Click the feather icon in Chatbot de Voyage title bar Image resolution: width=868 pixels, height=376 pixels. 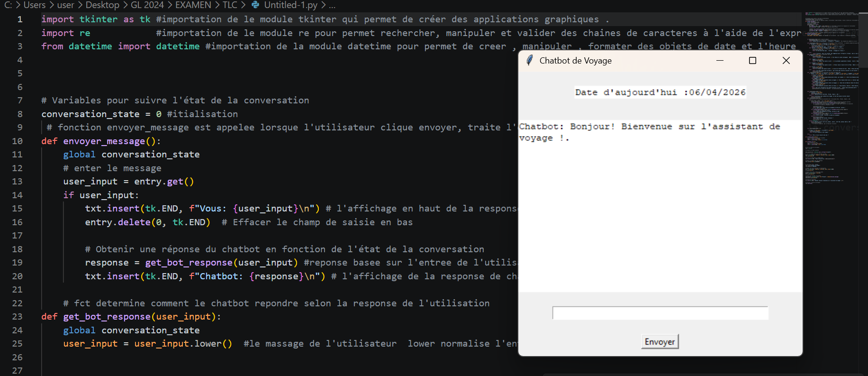tap(530, 60)
